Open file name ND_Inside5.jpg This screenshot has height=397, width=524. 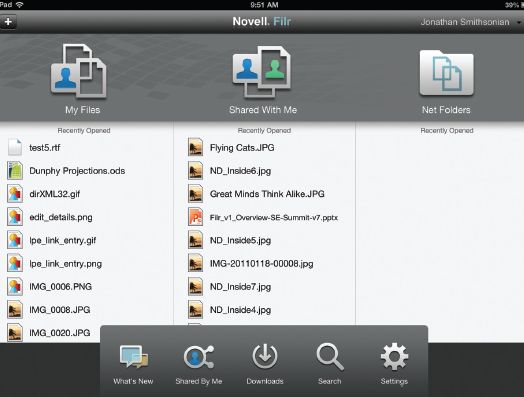240,241
